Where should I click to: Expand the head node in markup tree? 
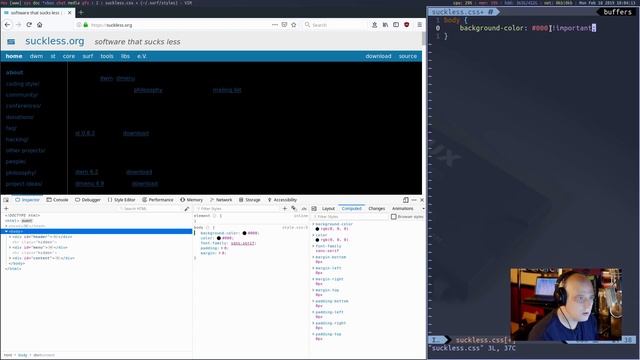coord(6,226)
